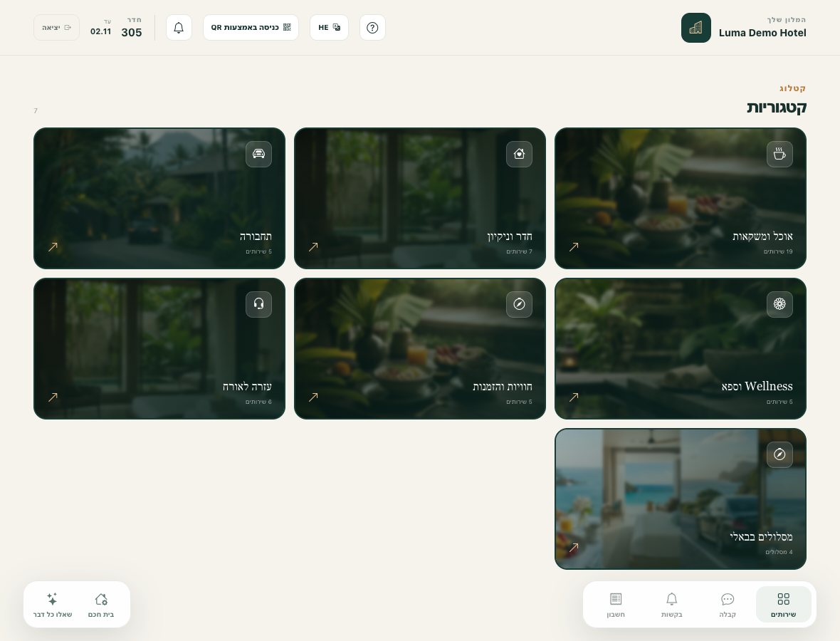
Task: Click the compass icon on the experiences card
Action: (519, 304)
